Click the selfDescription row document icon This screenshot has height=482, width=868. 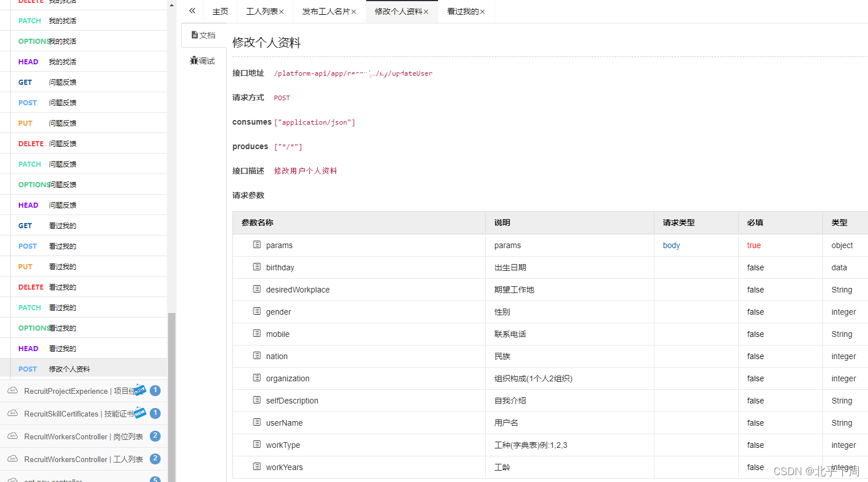tap(257, 400)
